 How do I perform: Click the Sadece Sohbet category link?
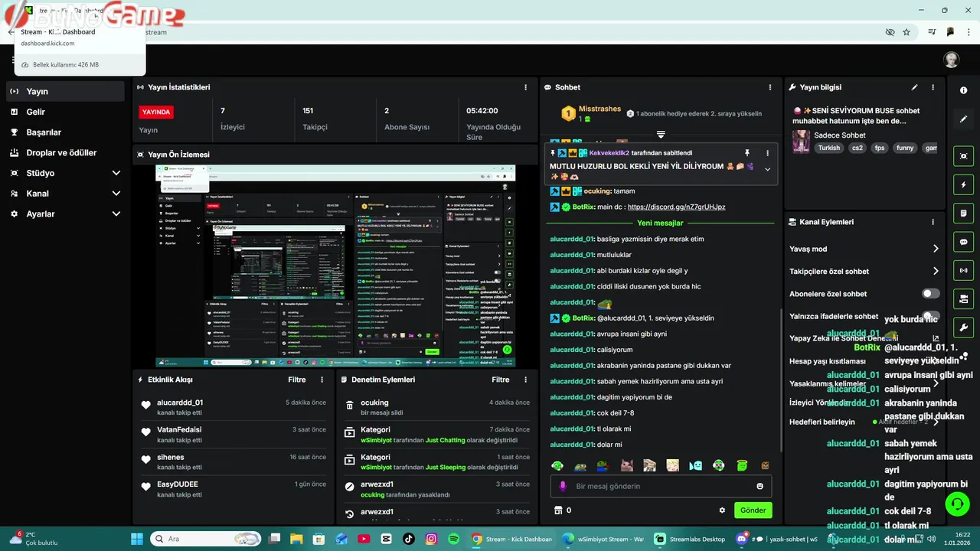(839, 135)
